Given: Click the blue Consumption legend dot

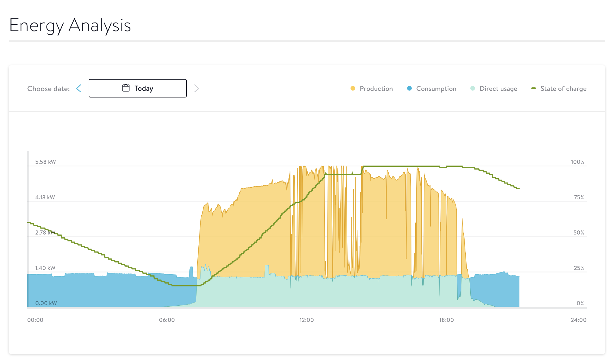Looking at the screenshot, I should pyautogui.click(x=409, y=88).
